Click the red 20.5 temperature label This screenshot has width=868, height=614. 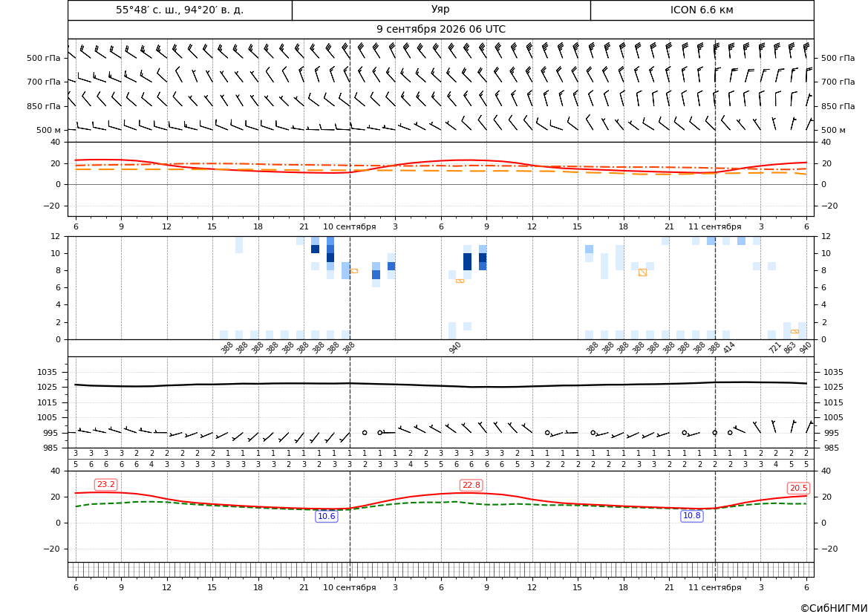798,488
